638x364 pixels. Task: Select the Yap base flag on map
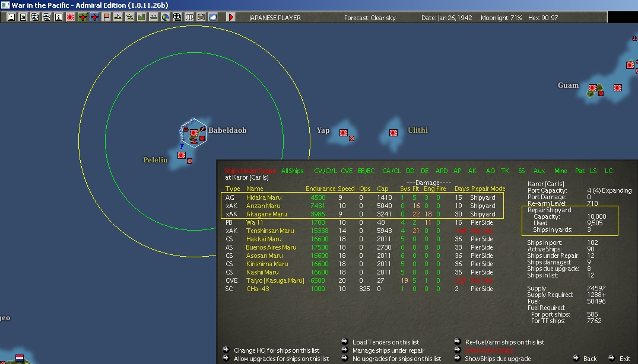tap(344, 132)
